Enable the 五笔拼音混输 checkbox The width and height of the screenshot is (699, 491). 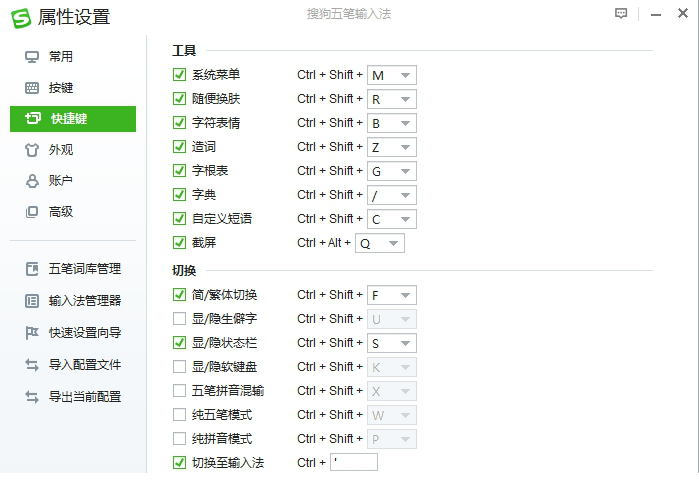tap(179, 391)
